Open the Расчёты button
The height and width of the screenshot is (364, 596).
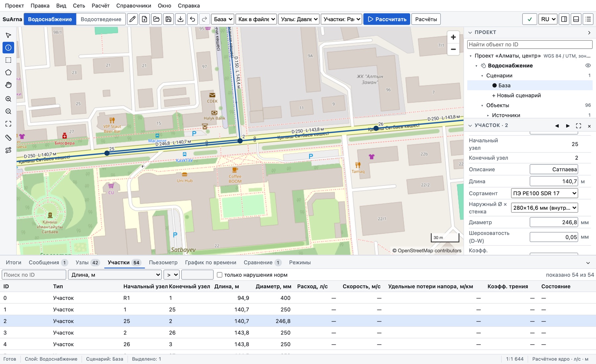click(x=426, y=19)
